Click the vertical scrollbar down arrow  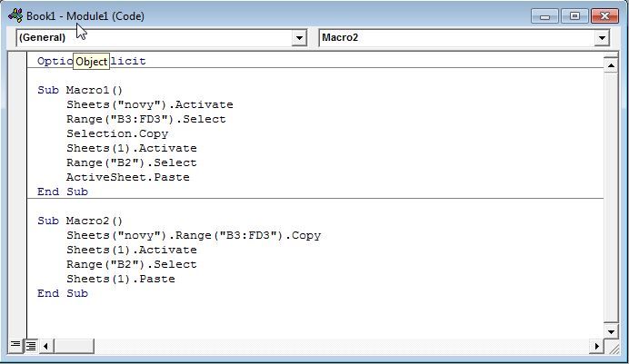tap(611, 331)
